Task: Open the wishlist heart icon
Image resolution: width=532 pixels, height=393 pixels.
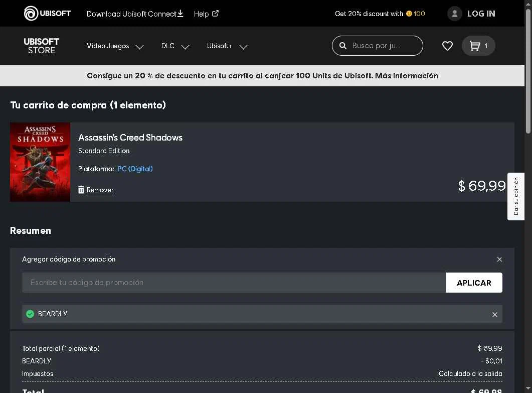Action: (447, 46)
